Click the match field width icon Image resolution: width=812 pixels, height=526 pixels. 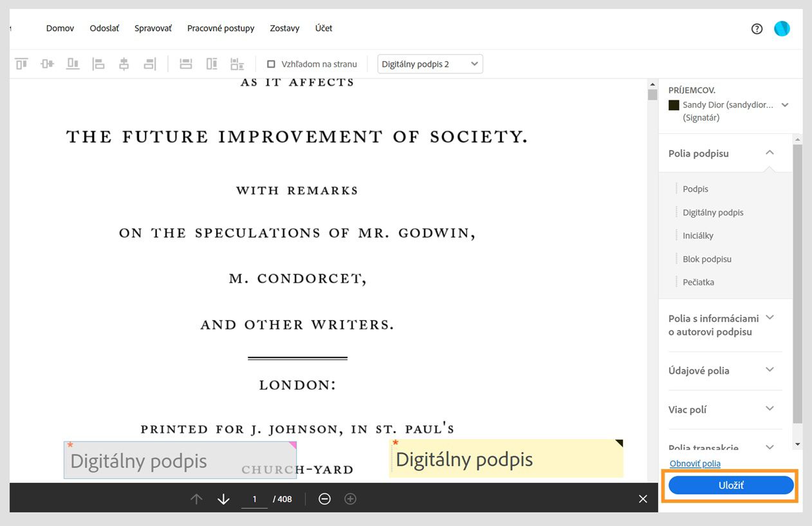click(x=186, y=64)
